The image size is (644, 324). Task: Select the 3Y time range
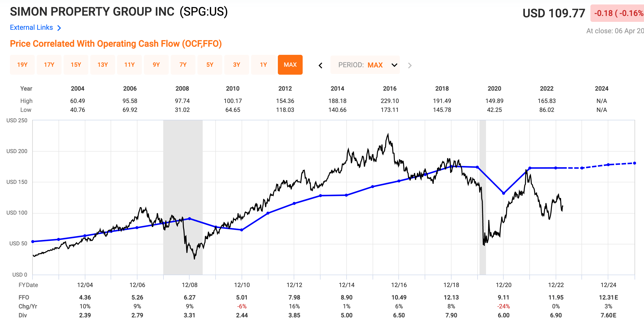pos(236,65)
